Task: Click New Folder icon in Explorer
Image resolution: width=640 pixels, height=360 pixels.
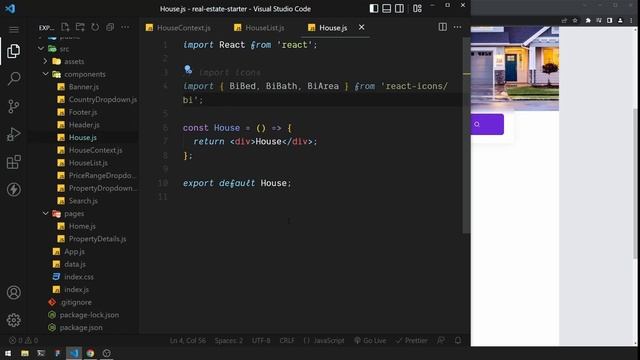Action: [x=80, y=27]
